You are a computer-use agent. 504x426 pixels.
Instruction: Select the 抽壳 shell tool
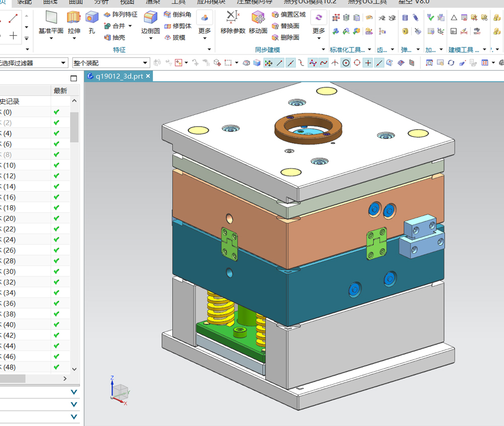click(115, 37)
